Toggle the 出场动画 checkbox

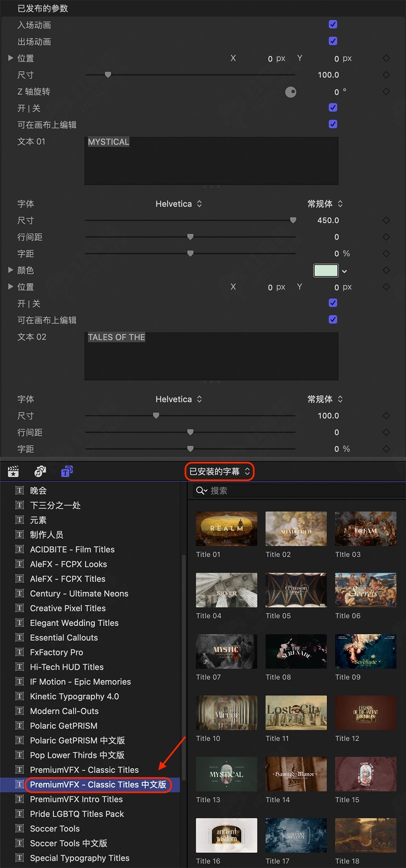[x=333, y=41]
